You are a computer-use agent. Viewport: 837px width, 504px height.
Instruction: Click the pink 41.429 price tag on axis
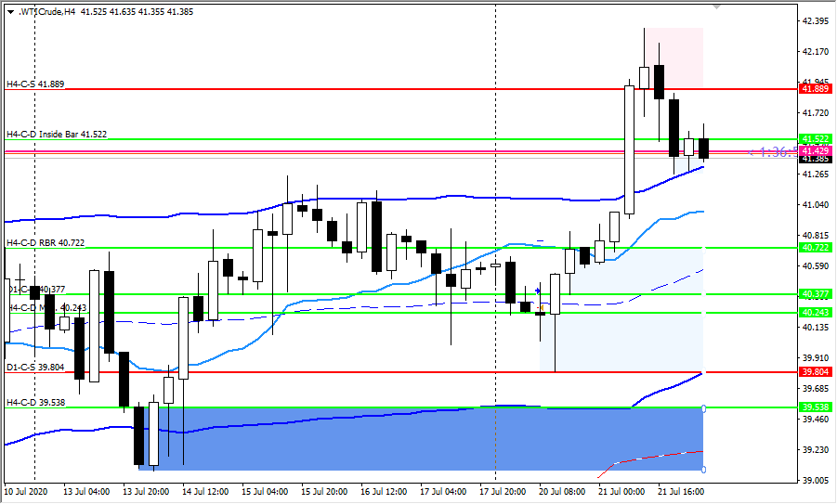(x=815, y=150)
